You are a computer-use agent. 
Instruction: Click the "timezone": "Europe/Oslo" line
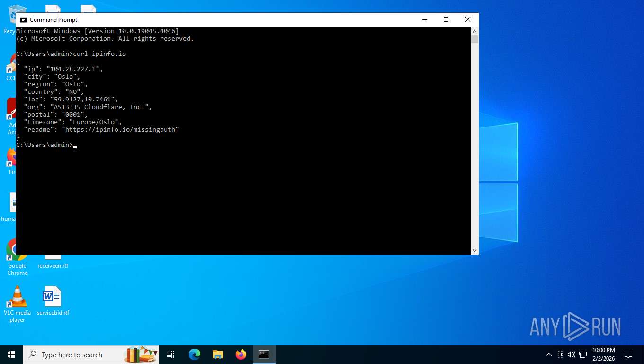click(x=73, y=122)
